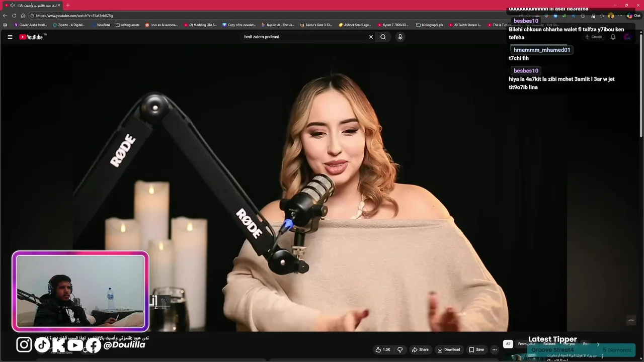Open 'Ziperto - A Digital...' bookmark
Screen dimensions: 644x362
click(x=69, y=25)
